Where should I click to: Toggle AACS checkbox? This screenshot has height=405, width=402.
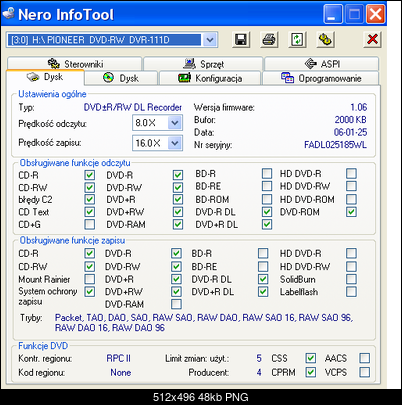(x=365, y=358)
